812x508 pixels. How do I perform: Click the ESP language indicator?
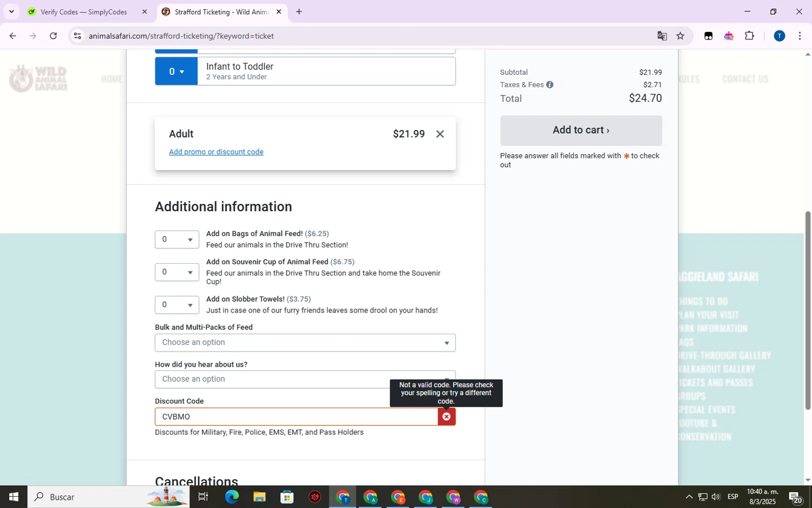point(733,497)
